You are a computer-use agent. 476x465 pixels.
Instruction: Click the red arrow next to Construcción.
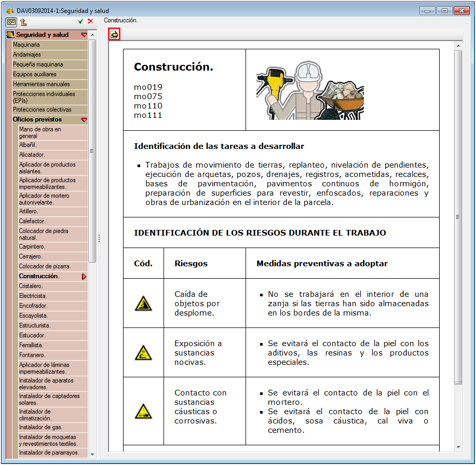(x=84, y=277)
